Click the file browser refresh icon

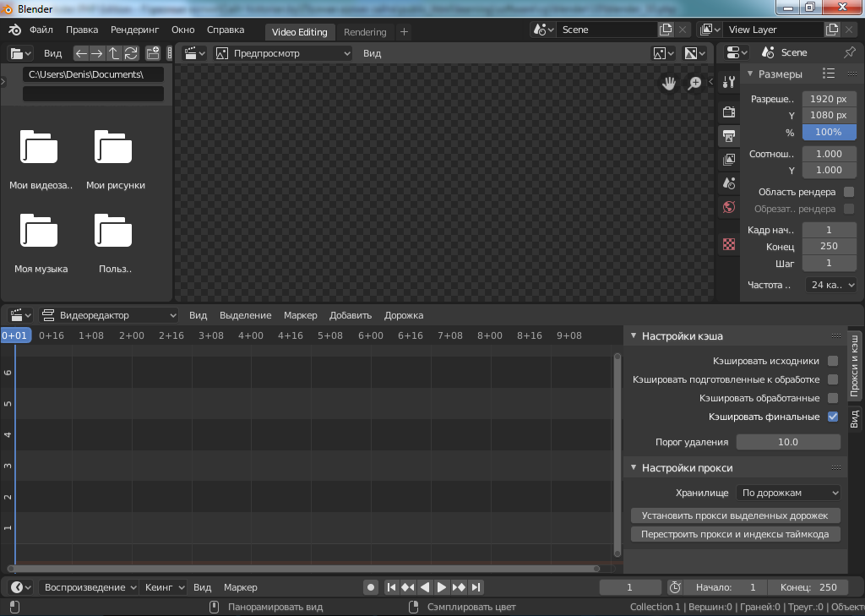click(x=131, y=53)
